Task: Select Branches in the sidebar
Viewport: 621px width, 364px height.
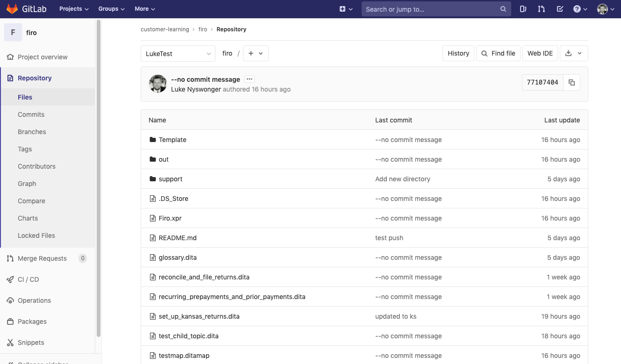Action: click(32, 132)
